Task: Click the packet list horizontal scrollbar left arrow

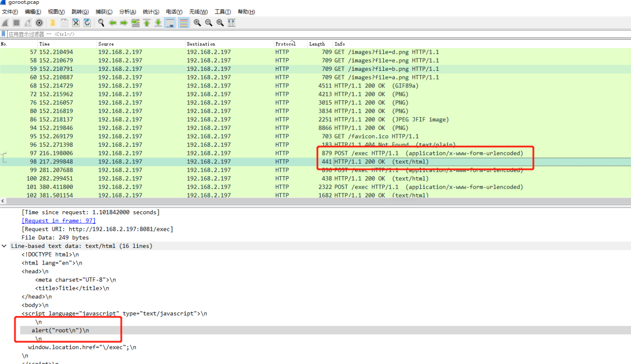Action: point(3,201)
